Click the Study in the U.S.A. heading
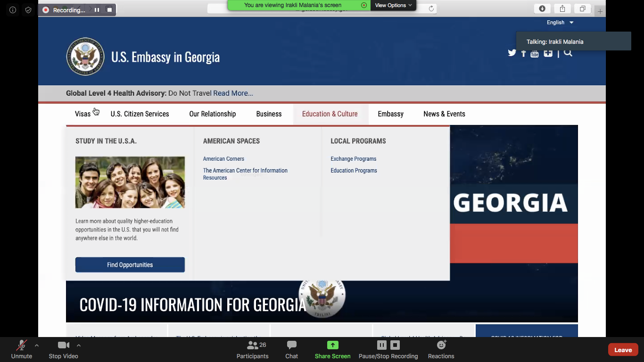Viewport: 644px width, 362px height. tap(106, 141)
